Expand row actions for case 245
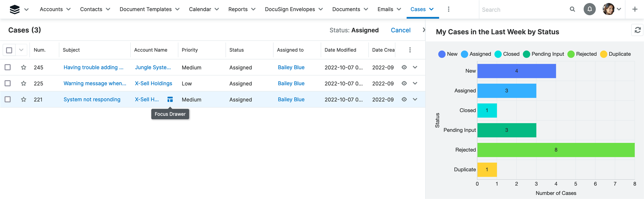 pos(415,67)
